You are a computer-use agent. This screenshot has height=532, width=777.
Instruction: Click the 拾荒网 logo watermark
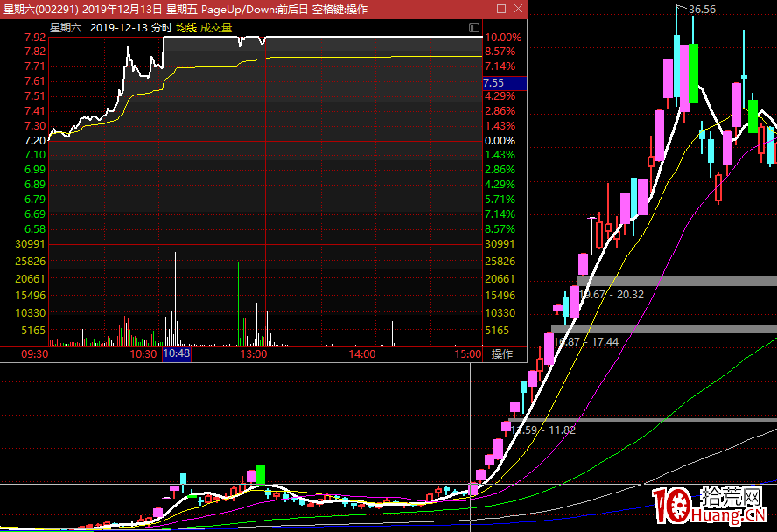710,505
